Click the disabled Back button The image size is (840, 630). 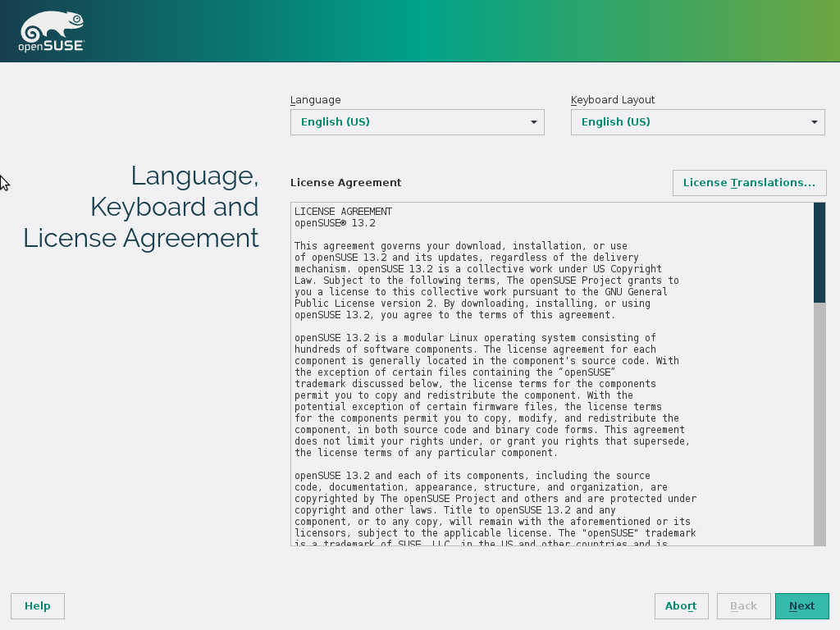click(x=743, y=606)
